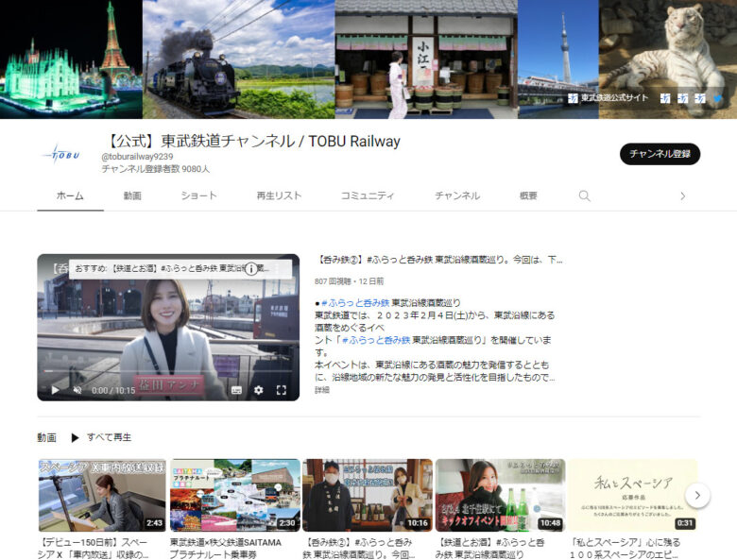Click the #ふらっと呑み鉄 hashtag inside the 「」 quotes
This screenshot has width=737, height=560.
point(376,340)
